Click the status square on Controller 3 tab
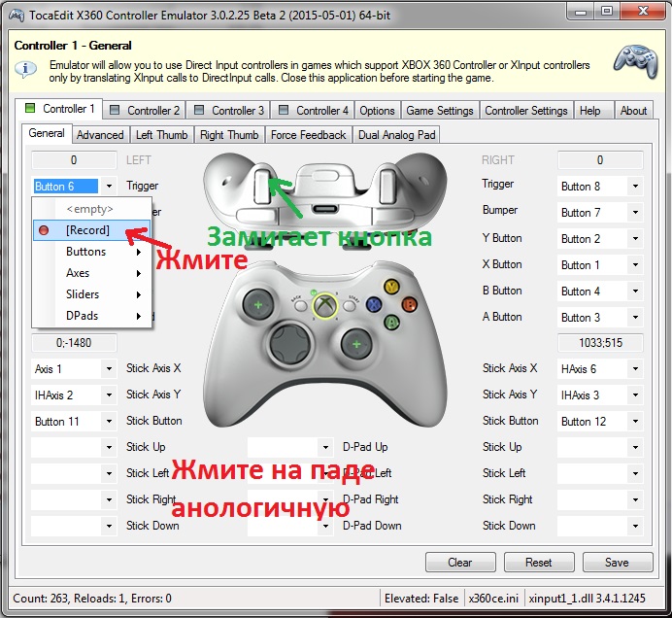The width and height of the screenshot is (672, 618). point(199,110)
